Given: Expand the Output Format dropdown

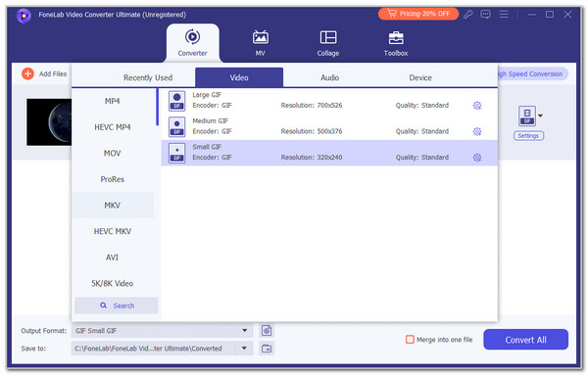Looking at the screenshot, I should pos(244,330).
